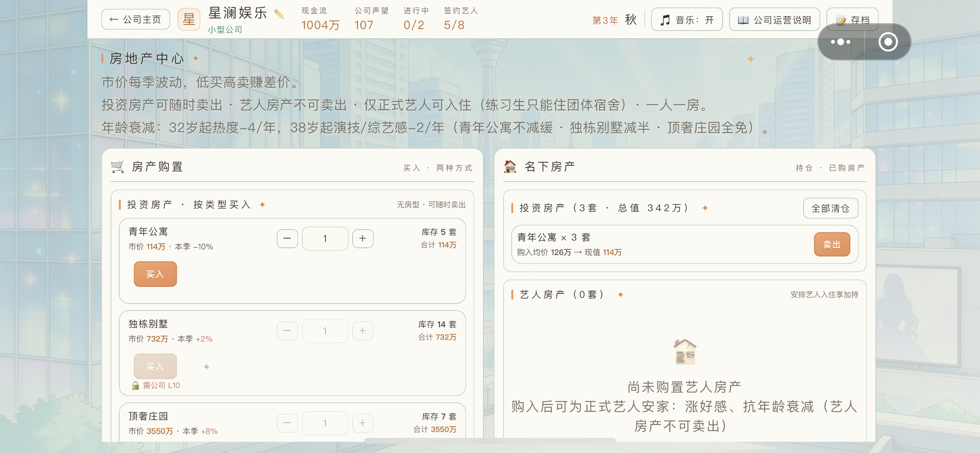Image resolution: width=980 pixels, height=453 pixels.
Task: Click the 艺人房产 (0套) heading
Action: [x=562, y=295]
